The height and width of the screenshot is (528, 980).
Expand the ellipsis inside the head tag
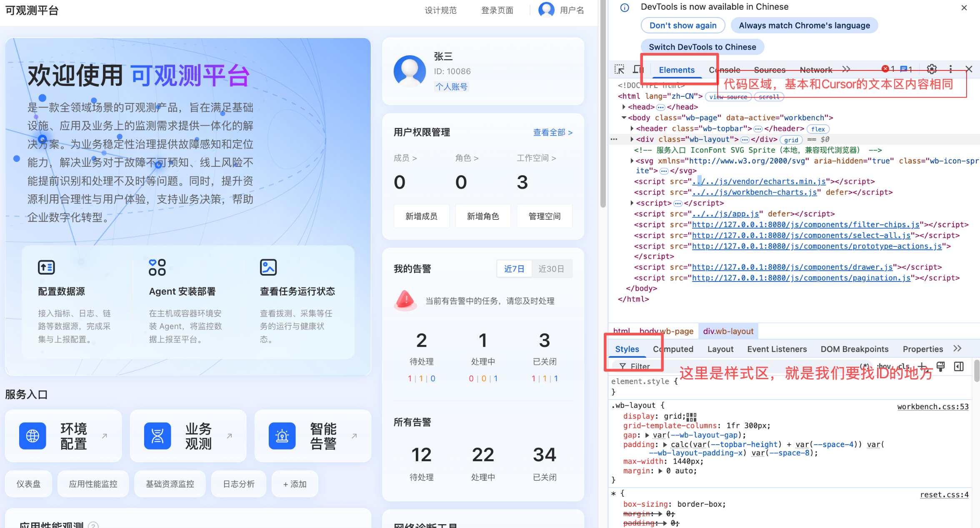coord(660,107)
